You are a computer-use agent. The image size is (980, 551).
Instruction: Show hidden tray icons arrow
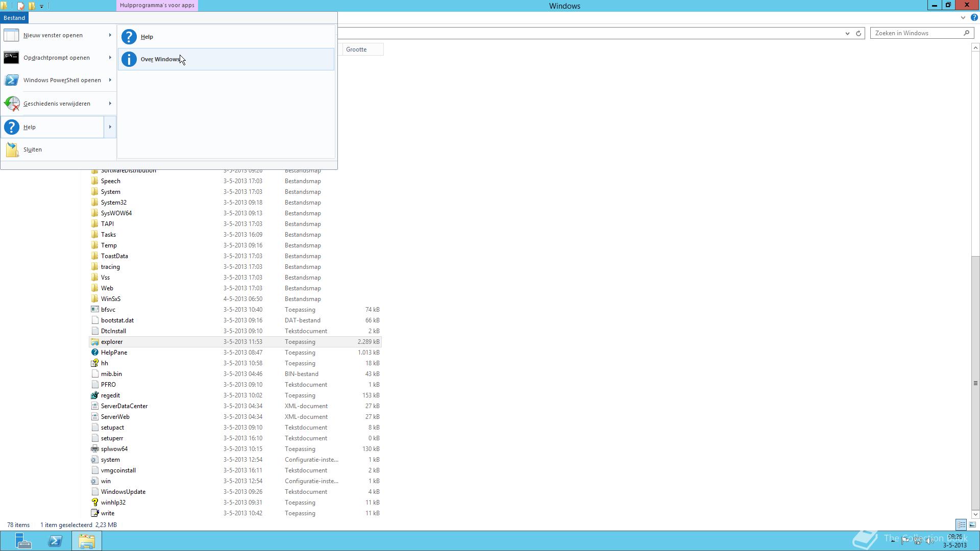click(893, 540)
